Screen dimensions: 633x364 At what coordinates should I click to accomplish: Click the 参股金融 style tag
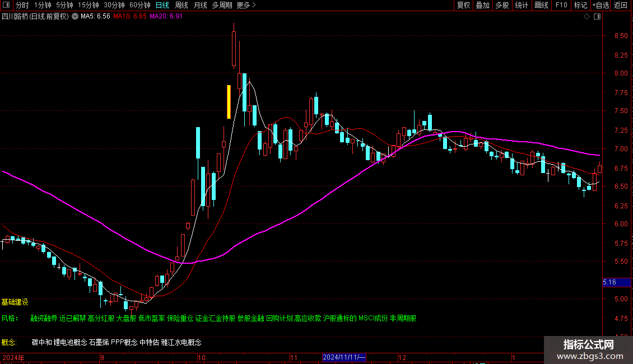[x=251, y=319]
